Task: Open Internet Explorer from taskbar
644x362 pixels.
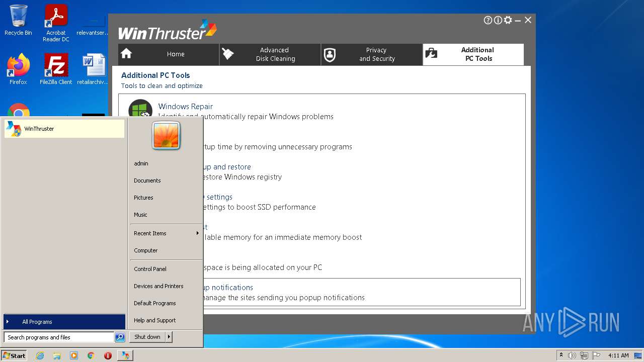Action: [x=40, y=355]
